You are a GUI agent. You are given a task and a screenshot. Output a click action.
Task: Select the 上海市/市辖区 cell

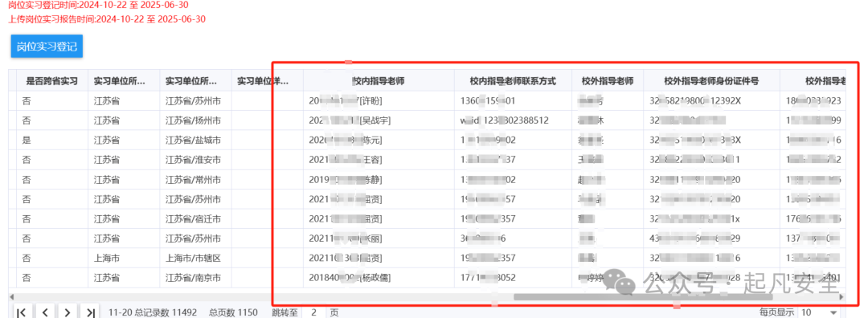(195, 259)
